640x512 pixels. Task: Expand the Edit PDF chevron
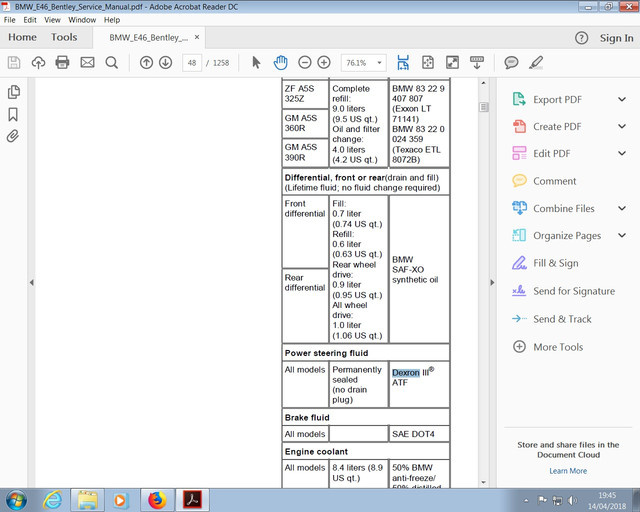622,154
